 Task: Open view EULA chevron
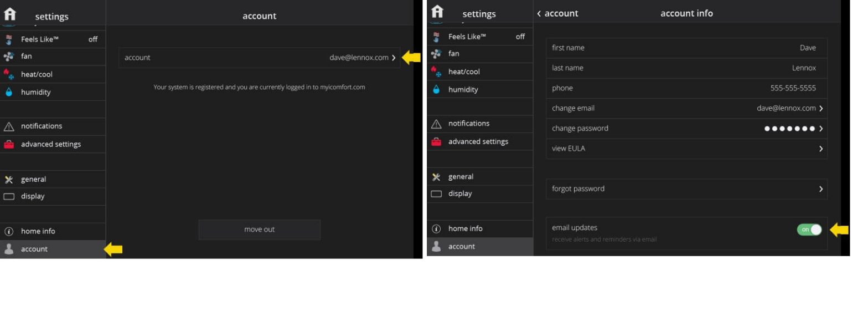(x=821, y=149)
